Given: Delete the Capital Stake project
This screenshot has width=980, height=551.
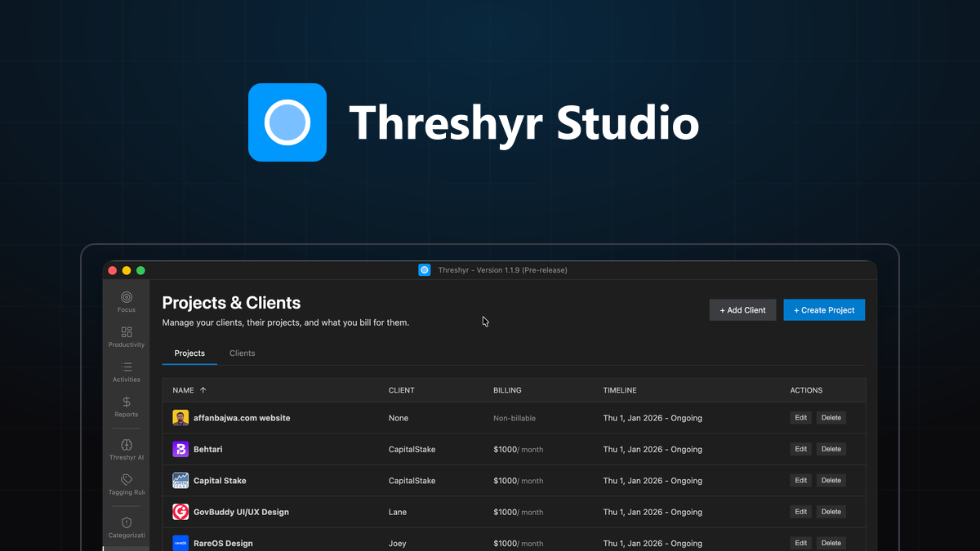Looking at the screenshot, I should point(831,481).
